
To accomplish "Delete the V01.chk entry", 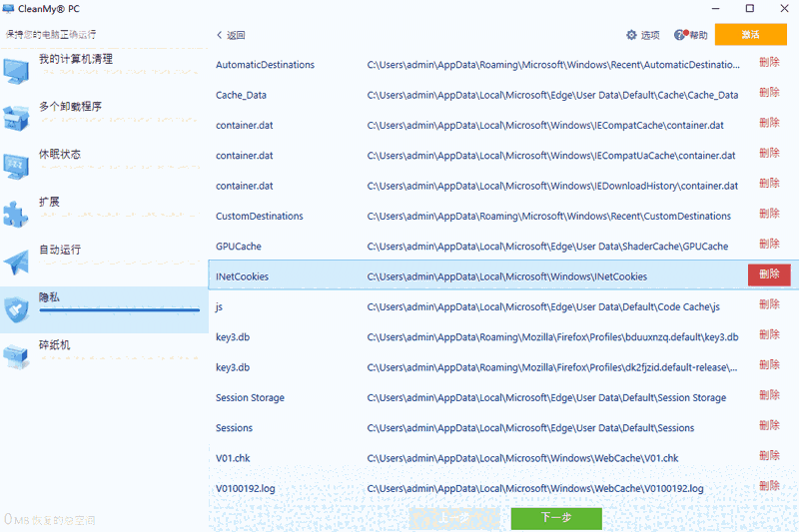I will (769, 455).
